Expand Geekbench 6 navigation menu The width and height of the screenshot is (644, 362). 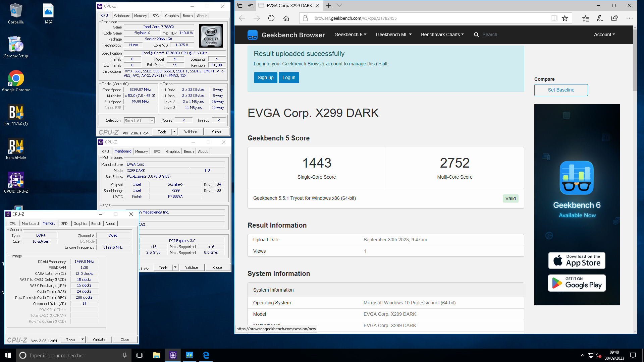point(350,35)
